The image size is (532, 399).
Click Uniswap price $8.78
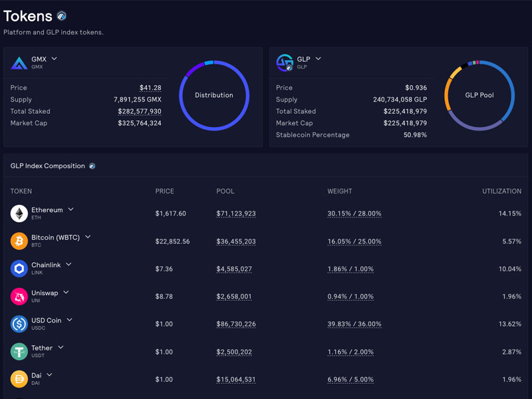(164, 296)
